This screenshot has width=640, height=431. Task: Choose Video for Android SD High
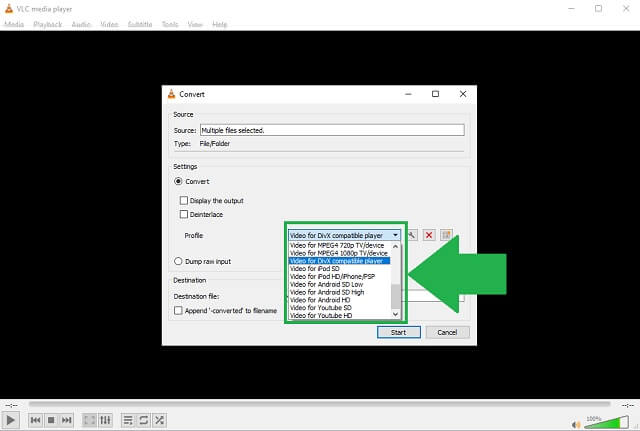[x=340, y=292]
